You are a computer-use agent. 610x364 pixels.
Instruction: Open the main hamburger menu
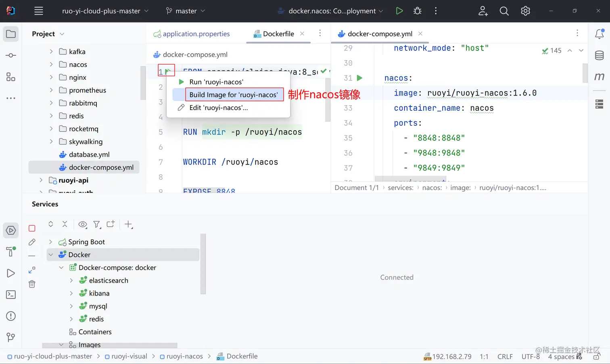(39, 11)
